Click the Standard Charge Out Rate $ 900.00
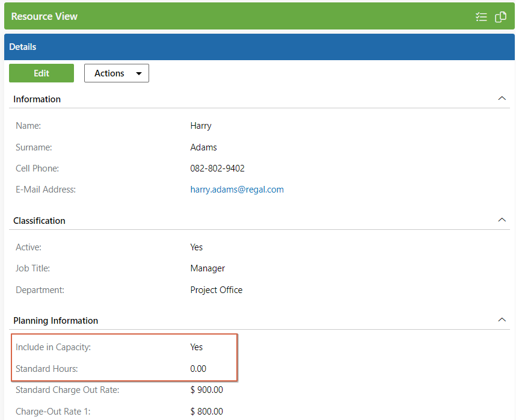Image resolution: width=516 pixels, height=420 pixels. (x=207, y=390)
